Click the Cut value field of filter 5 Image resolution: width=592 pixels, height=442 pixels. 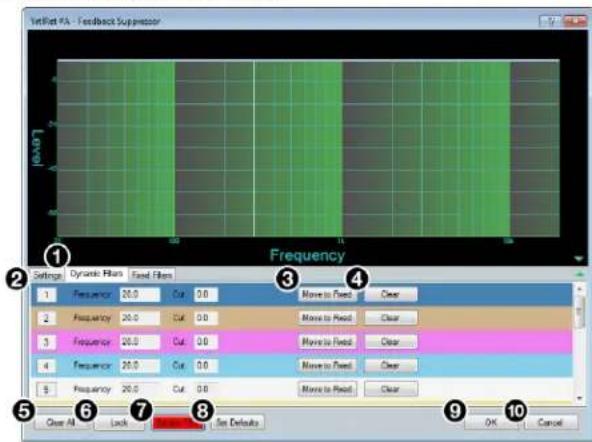(x=206, y=389)
